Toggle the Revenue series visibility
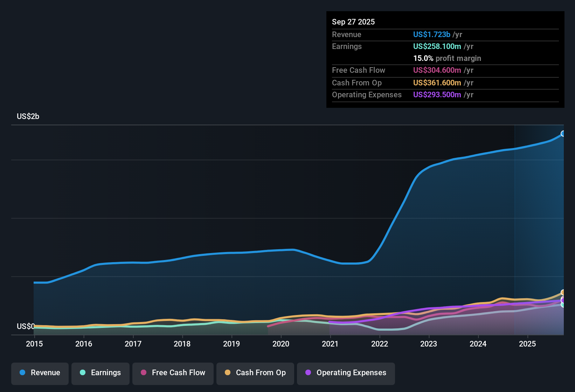The image size is (575, 392). 40,373
